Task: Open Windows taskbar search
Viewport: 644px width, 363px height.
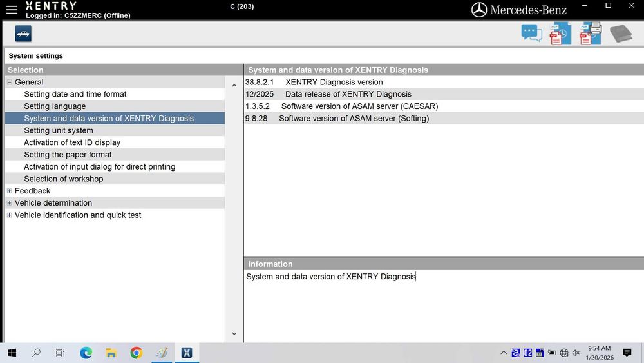Action: 36,353
